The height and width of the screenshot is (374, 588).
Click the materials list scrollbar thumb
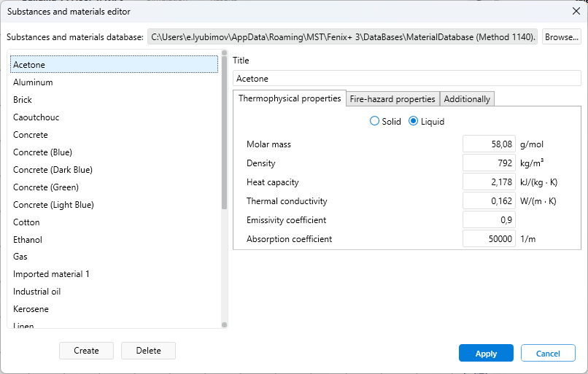pyautogui.click(x=224, y=132)
